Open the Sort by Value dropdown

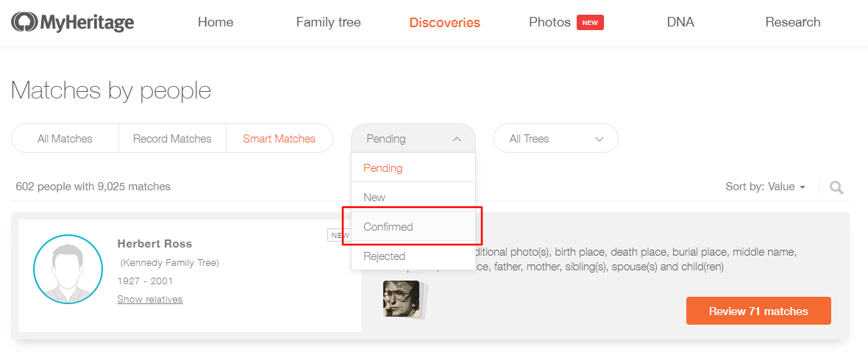765,187
